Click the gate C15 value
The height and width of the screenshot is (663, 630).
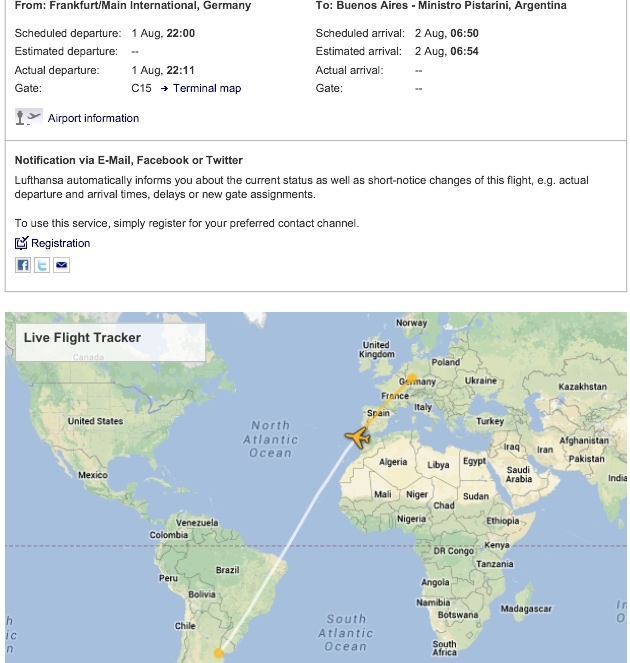point(142,88)
